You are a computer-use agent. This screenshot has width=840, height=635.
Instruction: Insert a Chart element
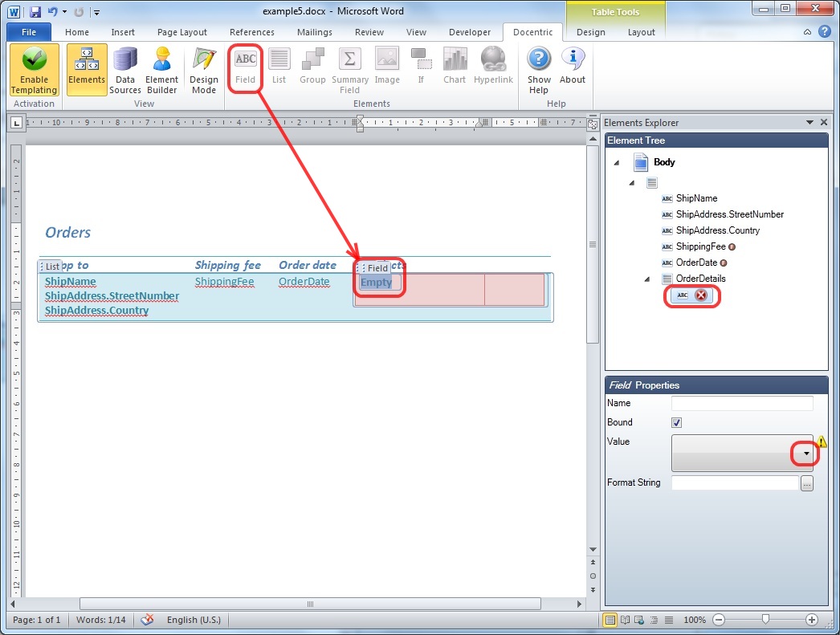tap(455, 67)
